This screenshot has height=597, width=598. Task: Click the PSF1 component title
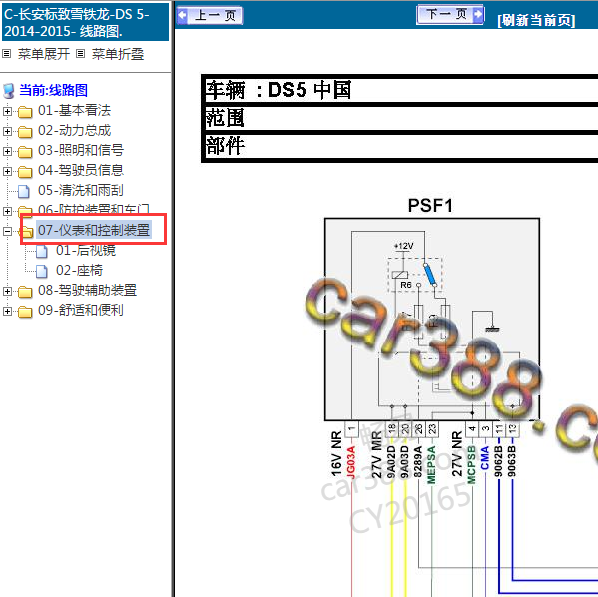[x=430, y=206]
